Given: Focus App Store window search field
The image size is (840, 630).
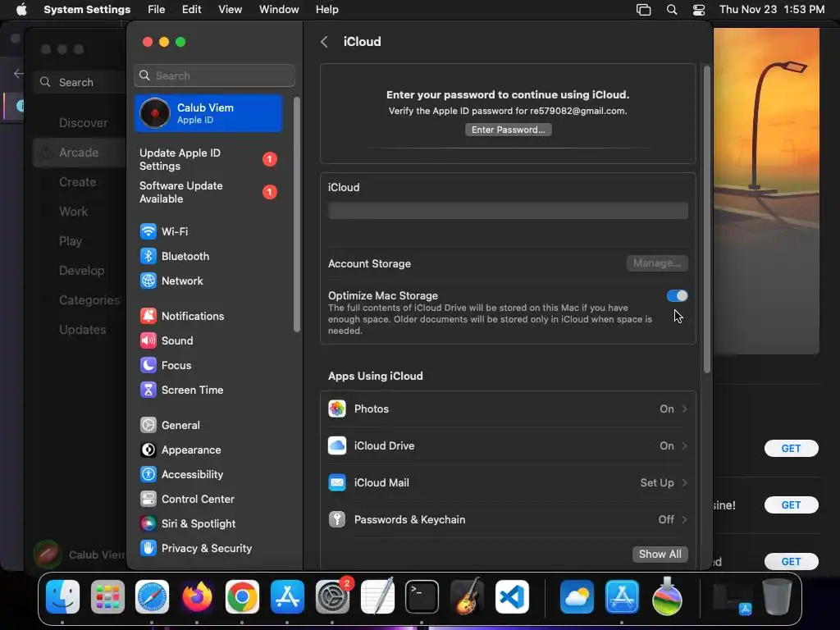Looking at the screenshot, I should 80,83.
